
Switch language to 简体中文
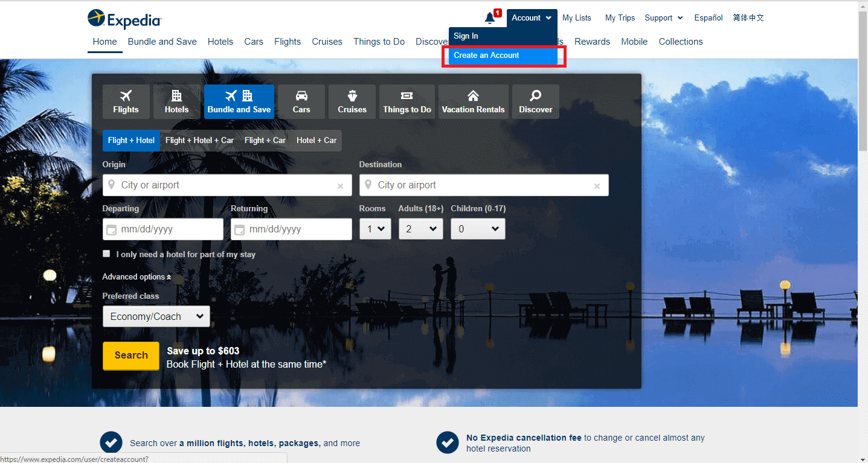[x=748, y=18]
